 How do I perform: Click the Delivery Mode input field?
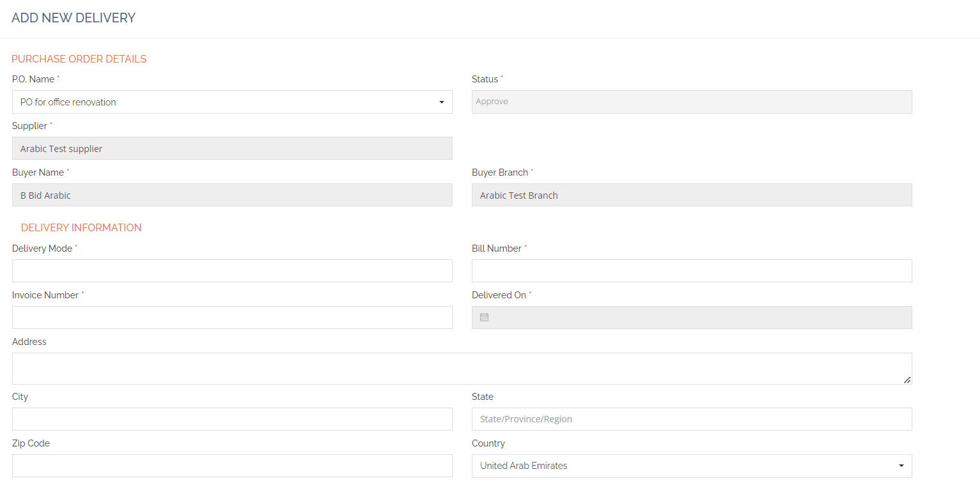click(232, 271)
